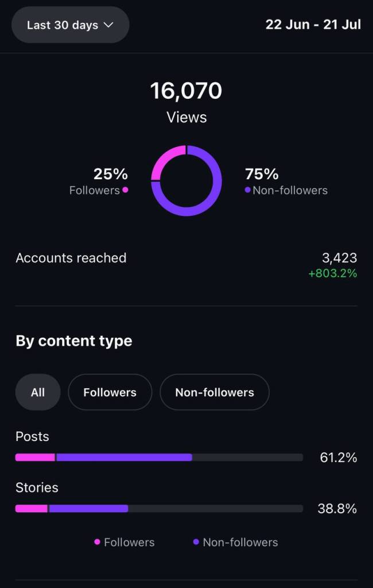Tap the 22 Jun - 21 Jul date range

point(313,25)
